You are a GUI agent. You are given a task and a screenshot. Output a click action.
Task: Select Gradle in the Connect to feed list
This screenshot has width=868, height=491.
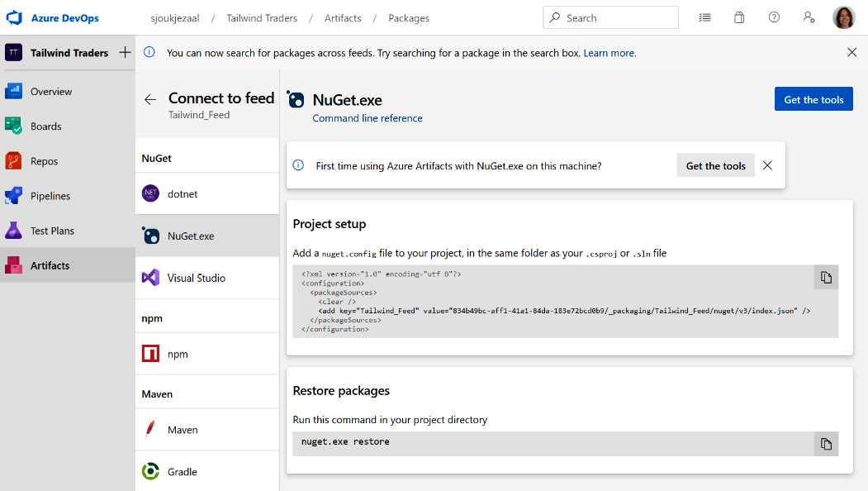(183, 471)
